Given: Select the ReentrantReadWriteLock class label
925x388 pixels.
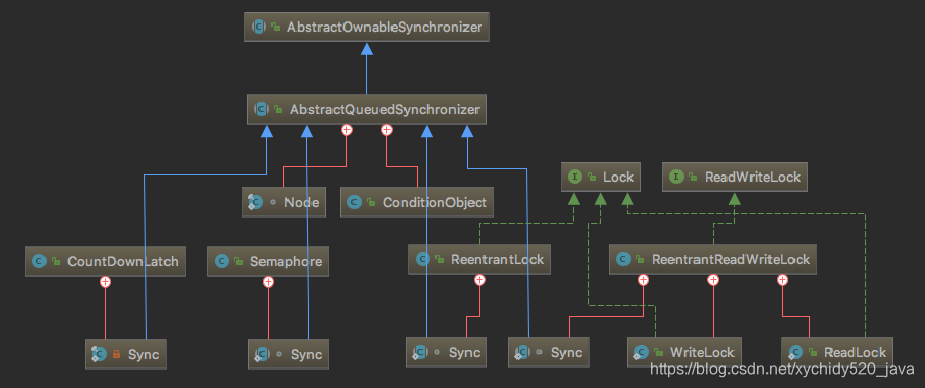Looking at the screenshot, I should click(731, 259).
